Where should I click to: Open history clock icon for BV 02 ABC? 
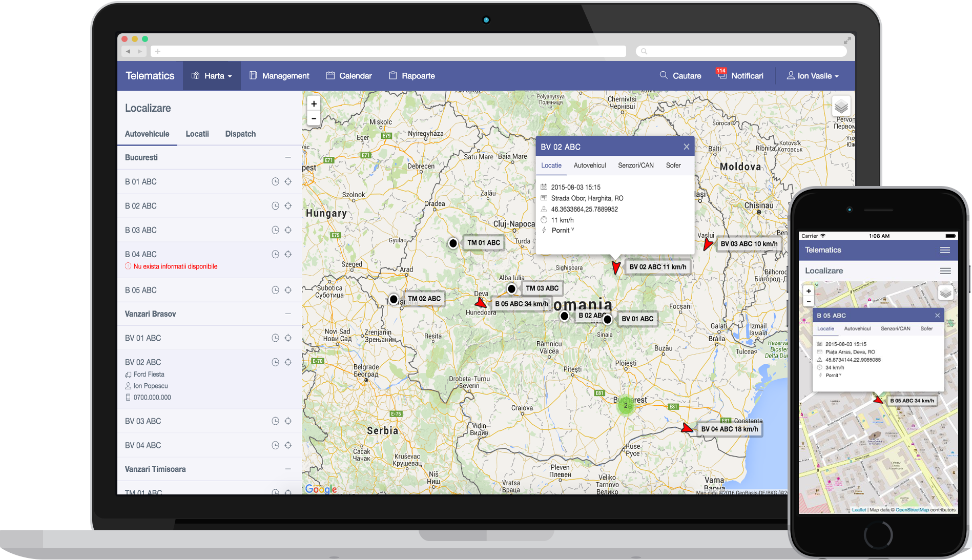coord(275,362)
